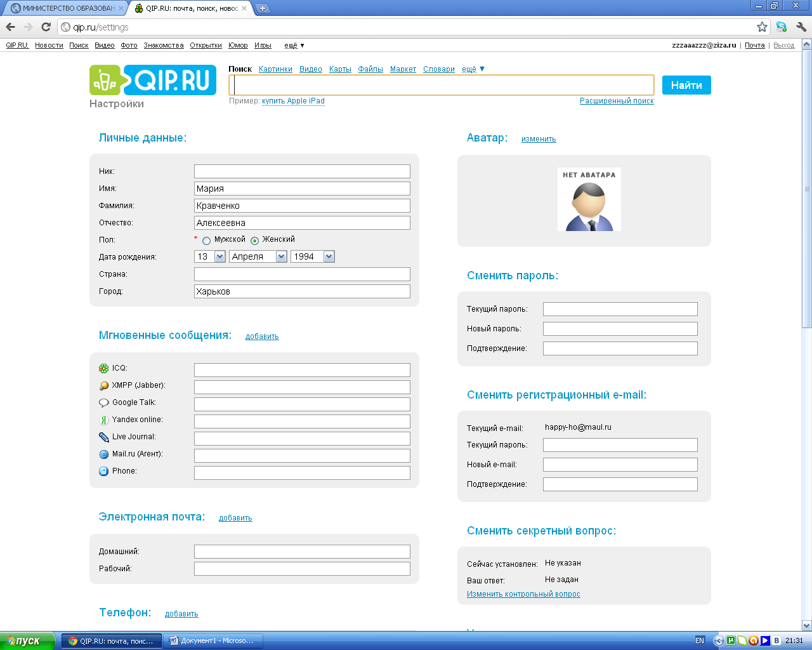Click the Новый e-mail field
This screenshot has width=812, height=650.
(x=620, y=465)
